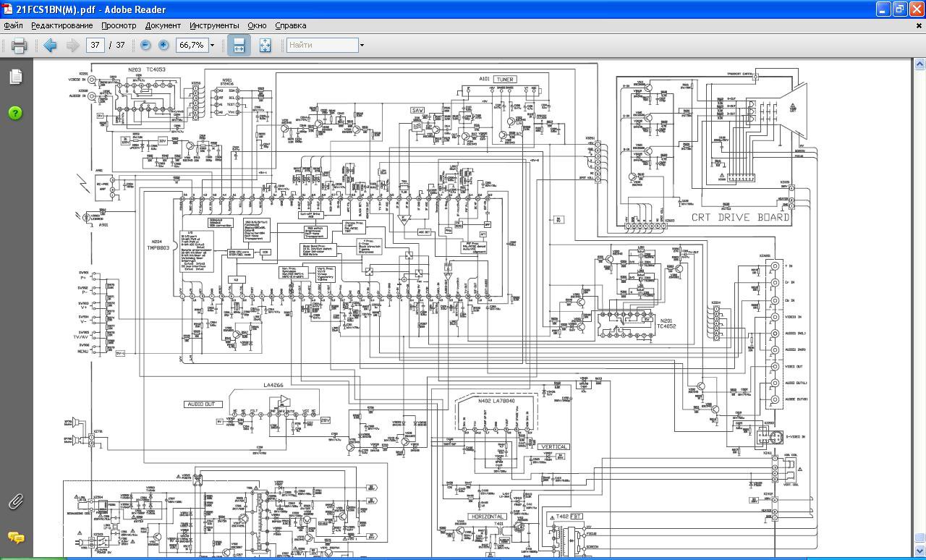Click the PDF icon in the title bar
The image size is (926, 560).
(x=8, y=9)
